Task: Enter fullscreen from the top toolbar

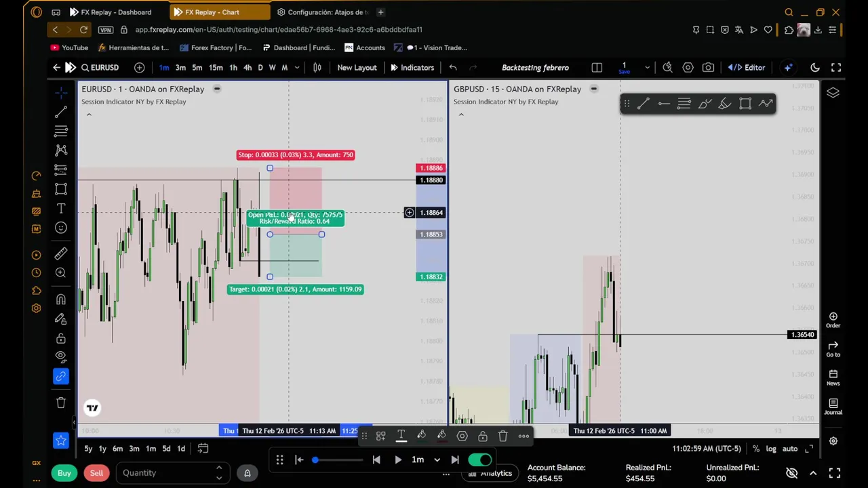Action: click(x=836, y=68)
